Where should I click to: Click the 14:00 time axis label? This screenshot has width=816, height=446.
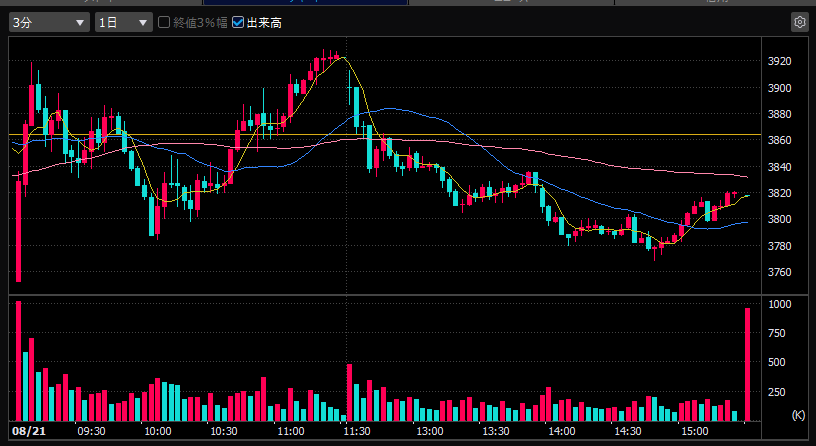(562, 431)
